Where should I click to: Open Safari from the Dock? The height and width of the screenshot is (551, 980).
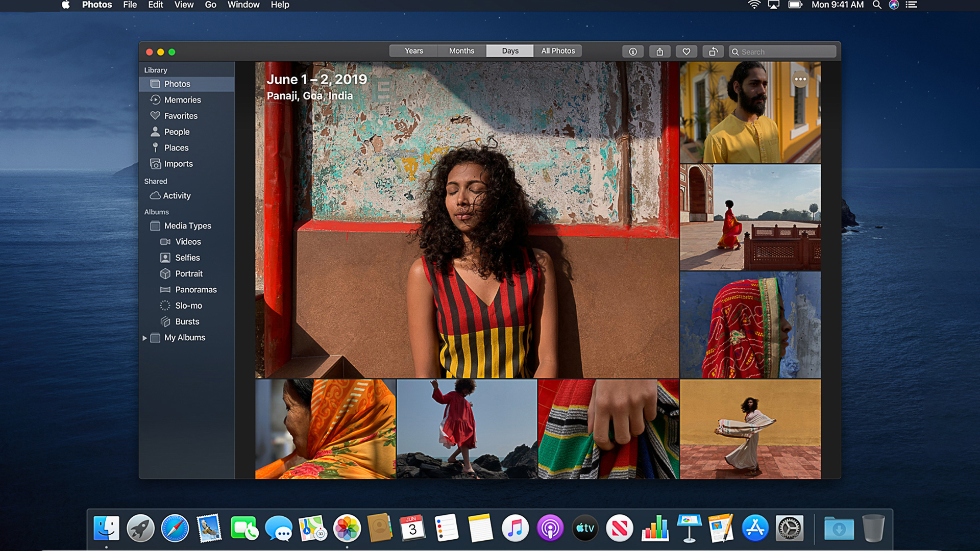175,528
